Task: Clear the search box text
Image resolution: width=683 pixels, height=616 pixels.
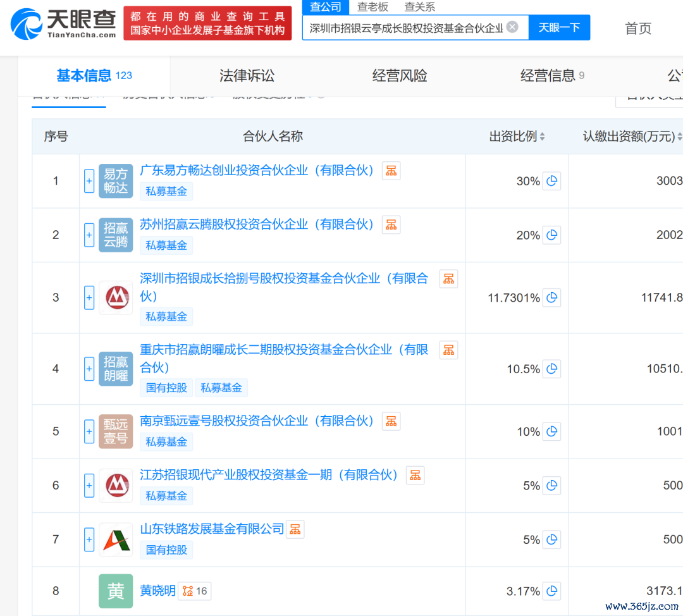Action: point(513,27)
